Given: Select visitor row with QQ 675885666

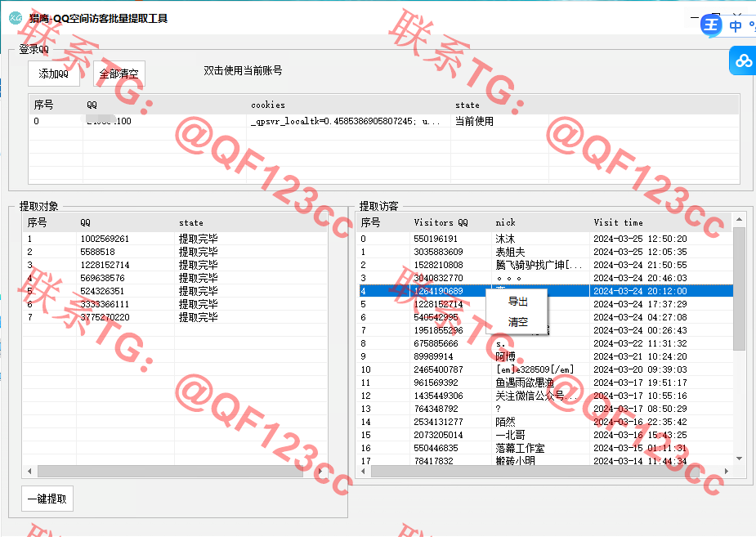Looking at the screenshot, I should click(x=546, y=343).
